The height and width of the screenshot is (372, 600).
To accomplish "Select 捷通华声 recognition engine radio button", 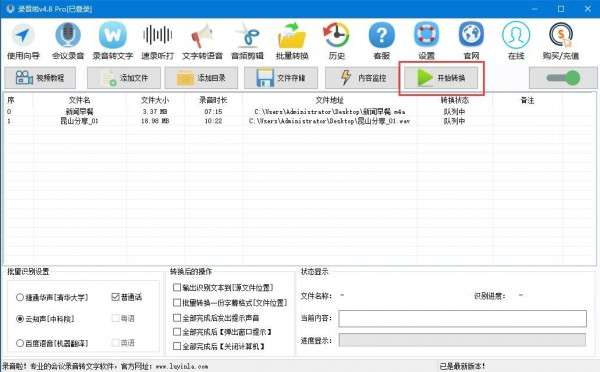I will pos(20,297).
